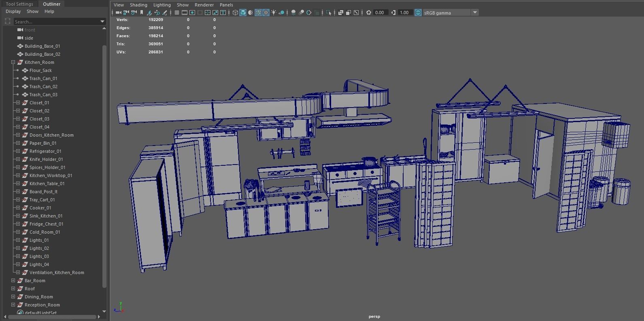Open the Outliner search options arrow
The image size is (644, 321).
click(102, 21)
